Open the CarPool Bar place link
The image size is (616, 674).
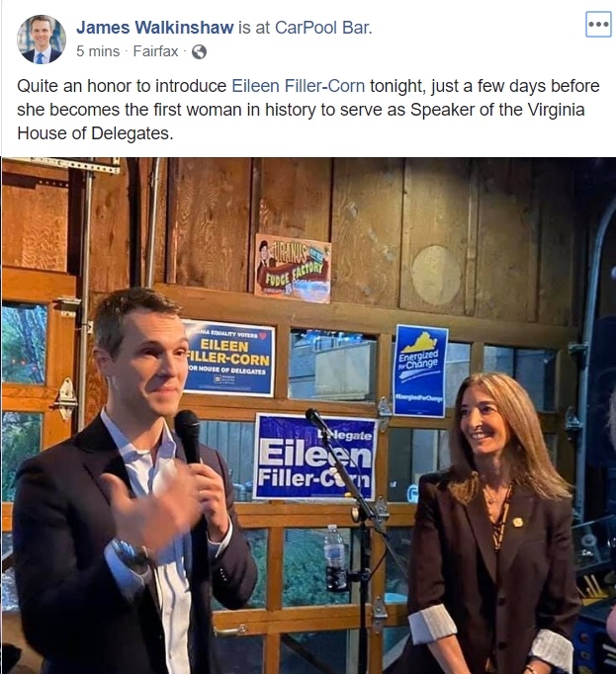tap(323, 28)
